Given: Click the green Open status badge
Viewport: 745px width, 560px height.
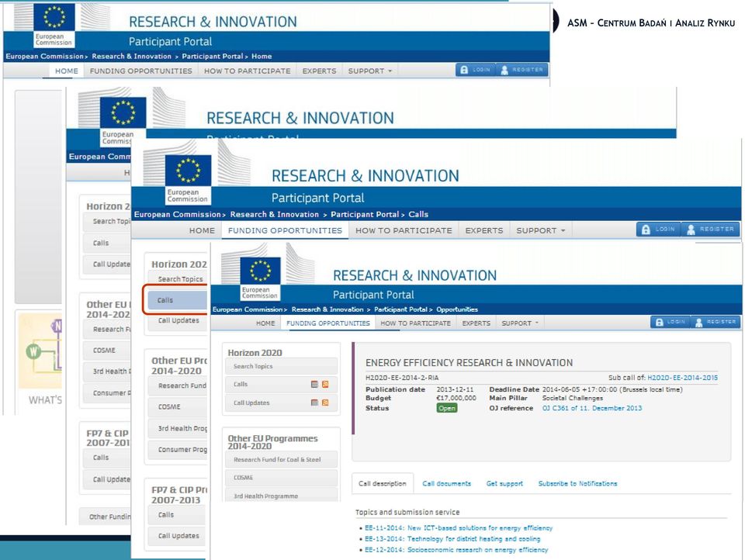Looking at the screenshot, I should pyautogui.click(x=447, y=408).
